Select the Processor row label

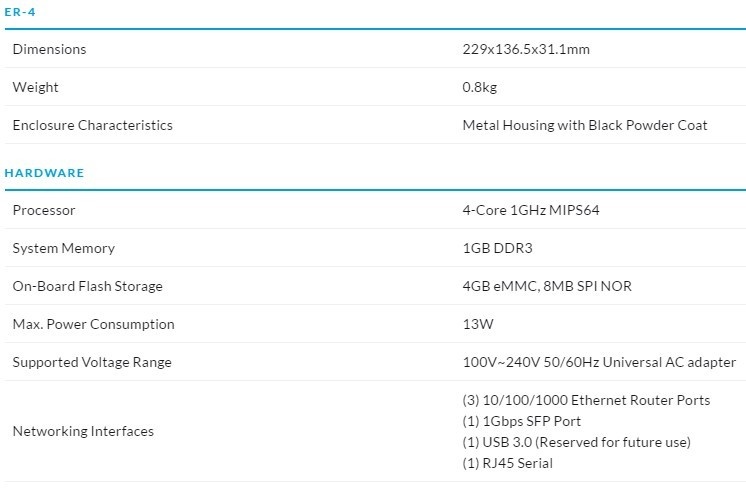(44, 210)
